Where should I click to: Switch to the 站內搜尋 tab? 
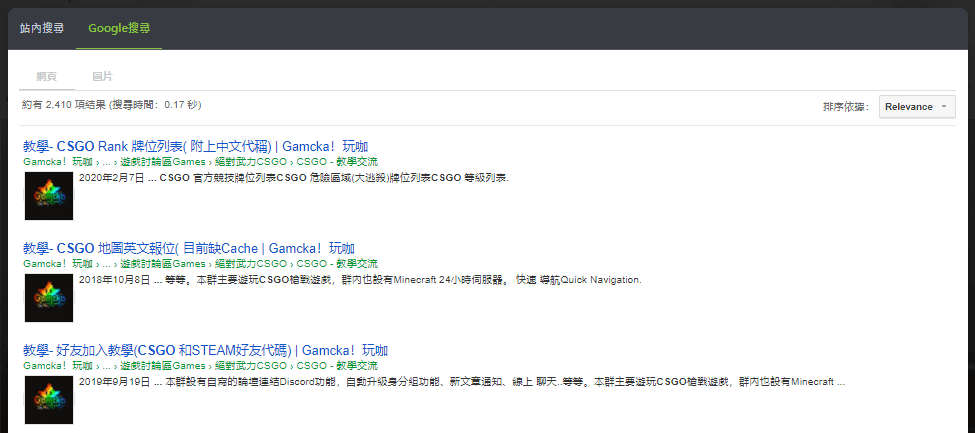coord(42,29)
